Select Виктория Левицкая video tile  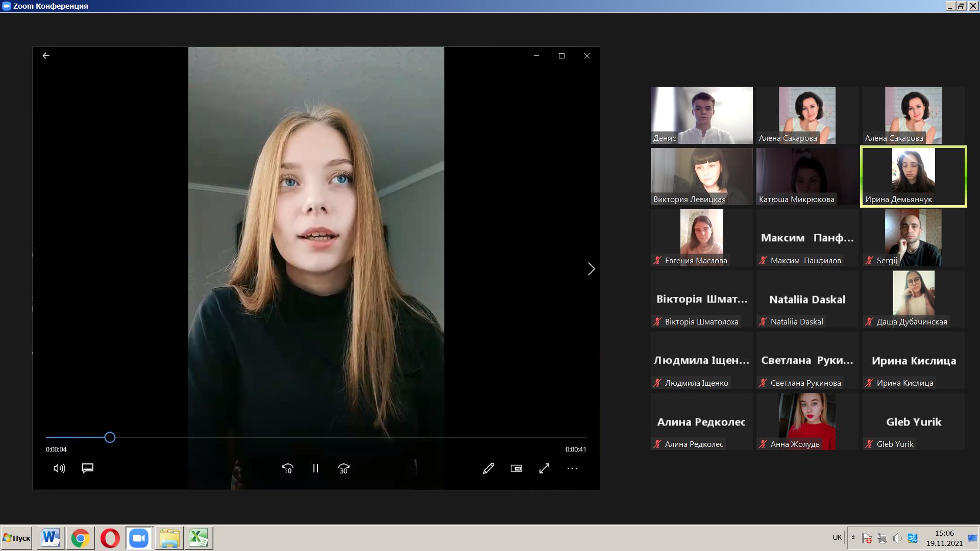[701, 177]
